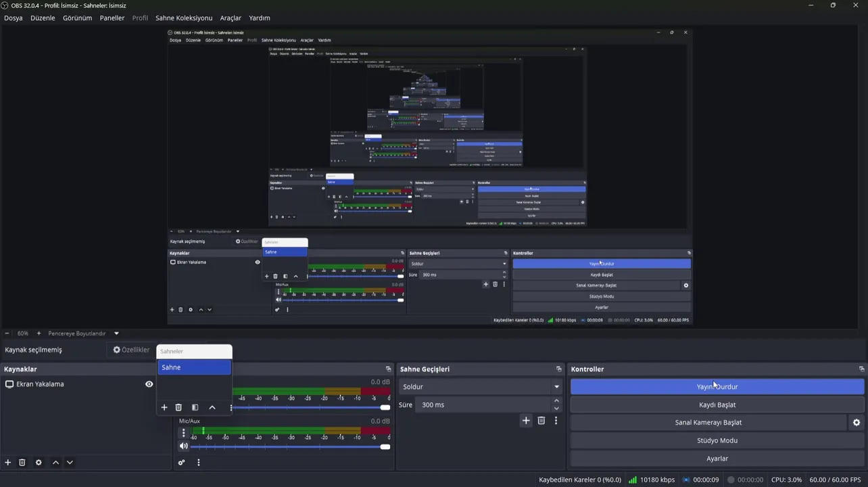Click the Özellikler properties button
The width and height of the screenshot is (868, 487).
pos(131,350)
